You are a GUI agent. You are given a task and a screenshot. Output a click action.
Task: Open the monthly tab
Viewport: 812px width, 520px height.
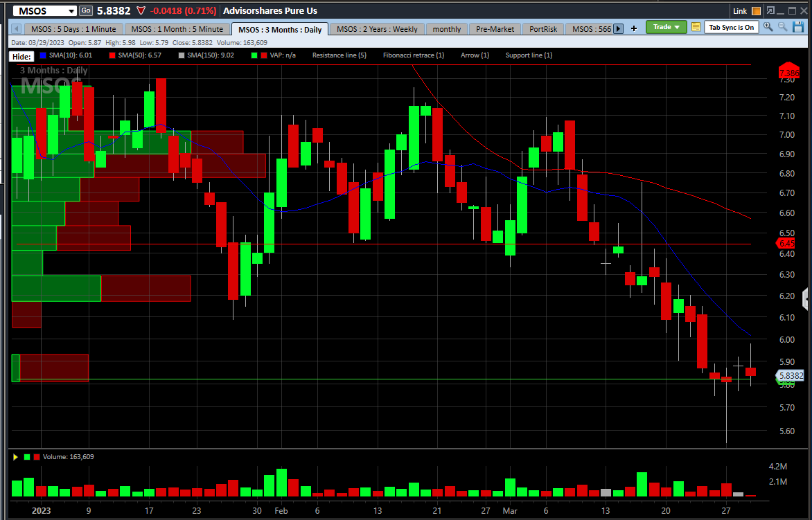coord(446,29)
